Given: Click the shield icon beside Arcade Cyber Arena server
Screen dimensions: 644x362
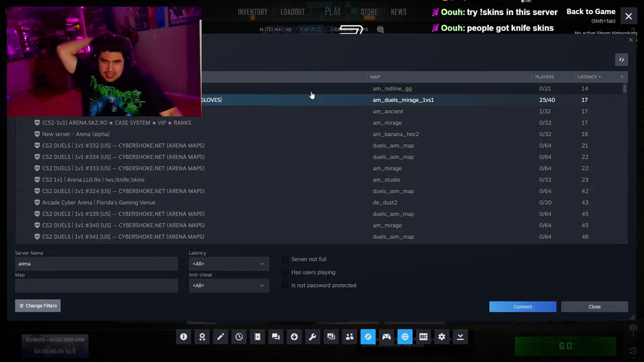Looking at the screenshot, I should click(37, 203).
